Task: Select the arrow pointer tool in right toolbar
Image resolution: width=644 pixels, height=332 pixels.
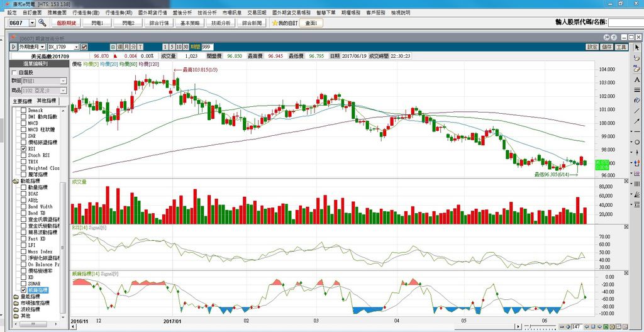Action: click(637, 48)
